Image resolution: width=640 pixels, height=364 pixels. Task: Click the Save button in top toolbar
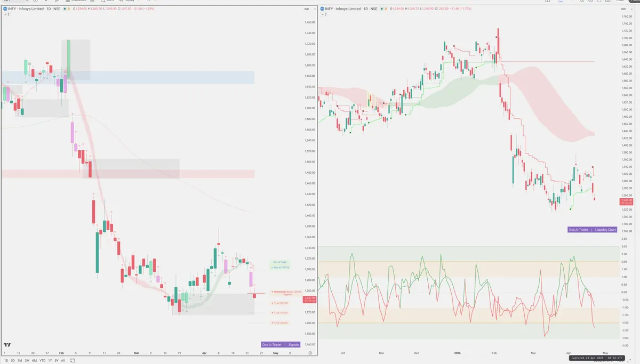click(x=560, y=2)
